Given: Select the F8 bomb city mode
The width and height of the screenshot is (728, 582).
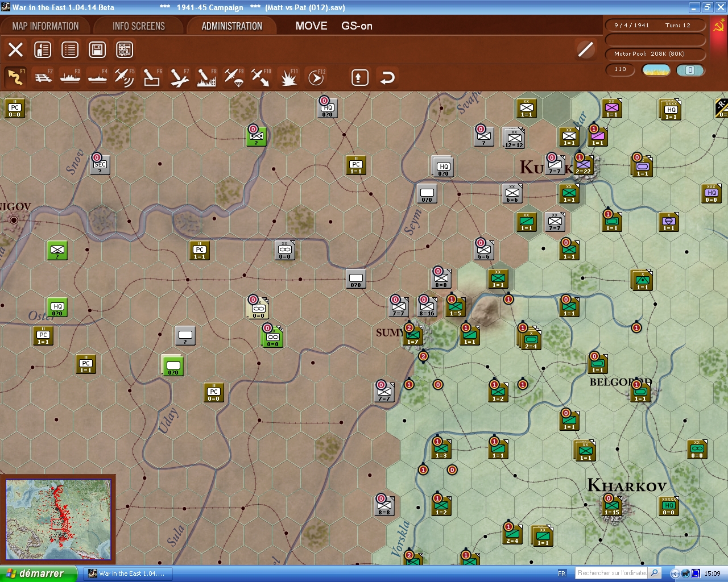Looking at the screenshot, I should pos(206,77).
